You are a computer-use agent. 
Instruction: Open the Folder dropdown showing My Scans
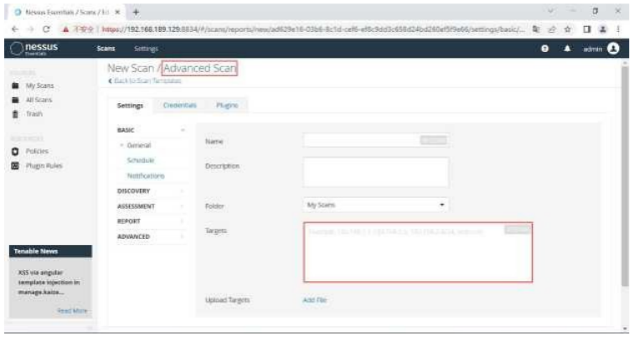click(376, 205)
